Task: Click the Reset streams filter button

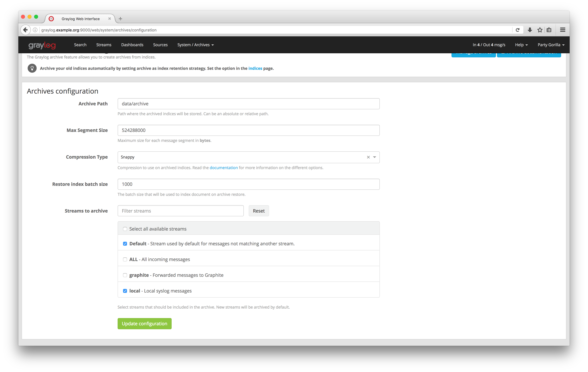Action: [259, 211]
